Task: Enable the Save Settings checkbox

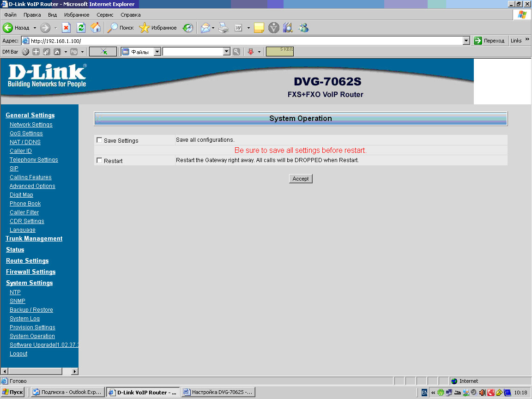Action: coord(99,140)
